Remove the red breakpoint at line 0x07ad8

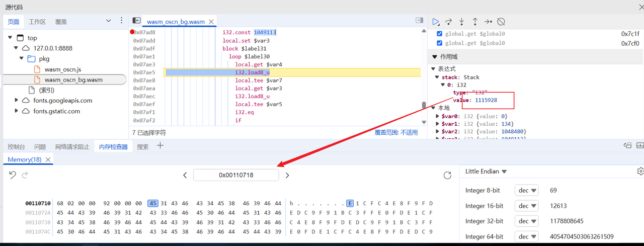tap(133, 32)
